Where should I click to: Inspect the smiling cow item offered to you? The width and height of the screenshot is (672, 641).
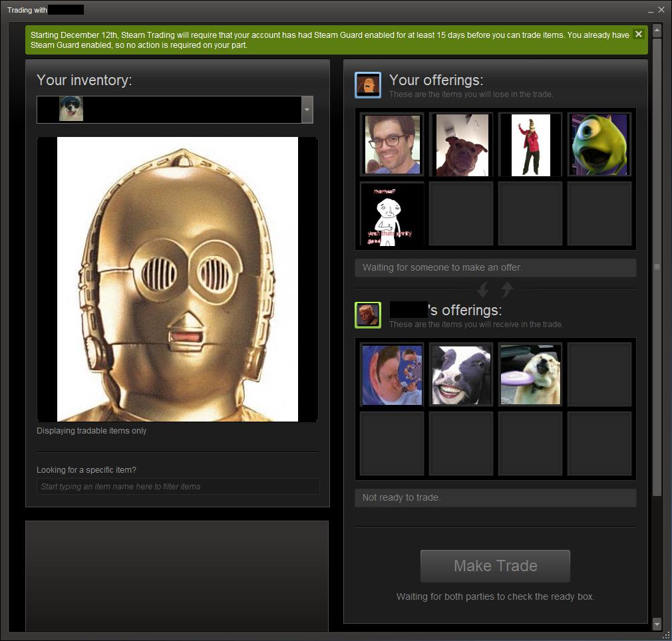pyautogui.click(x=461, y=374)
